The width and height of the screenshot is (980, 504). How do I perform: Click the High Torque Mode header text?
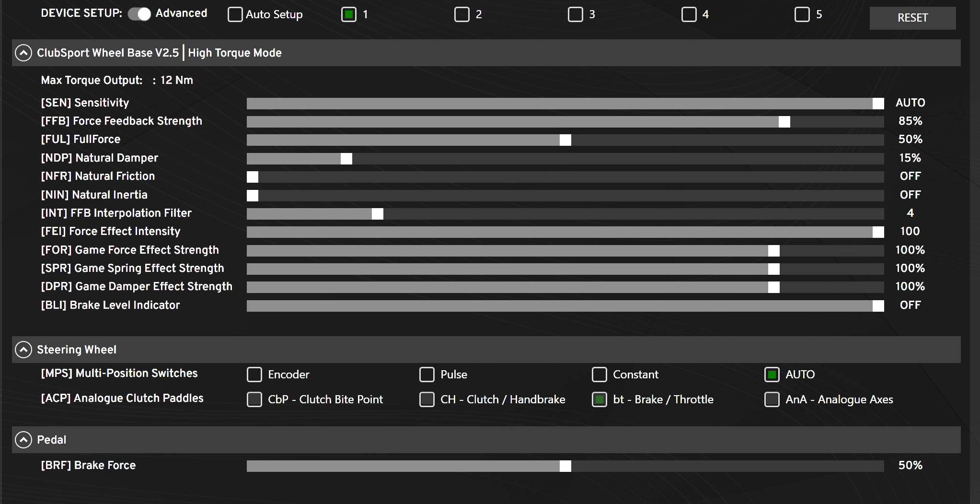[x=235, y=53]
